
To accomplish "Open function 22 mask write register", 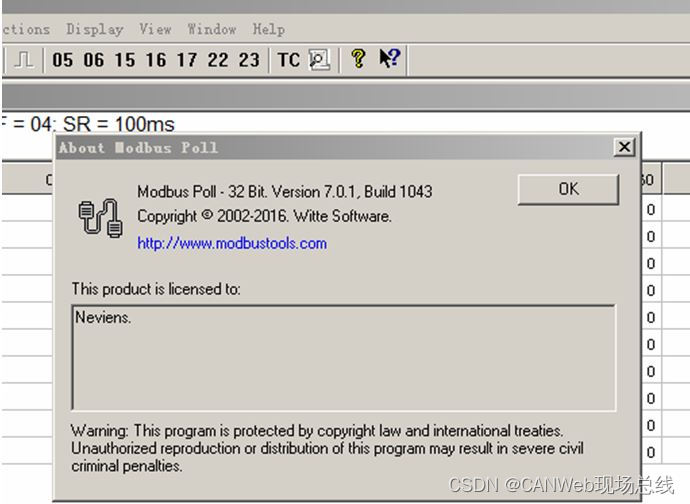I will [218, 60].
